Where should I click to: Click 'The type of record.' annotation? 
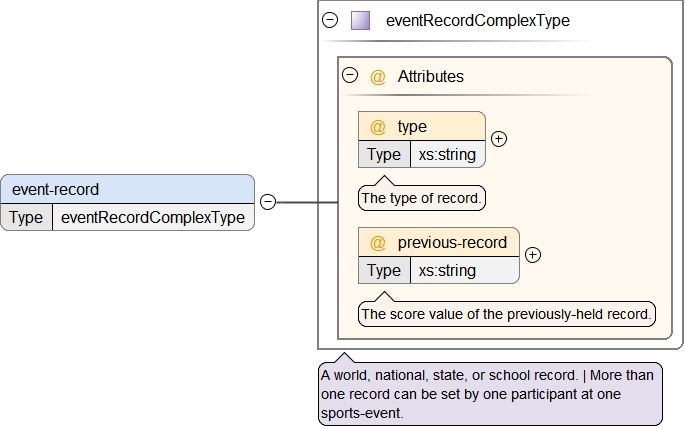[422, 199]
